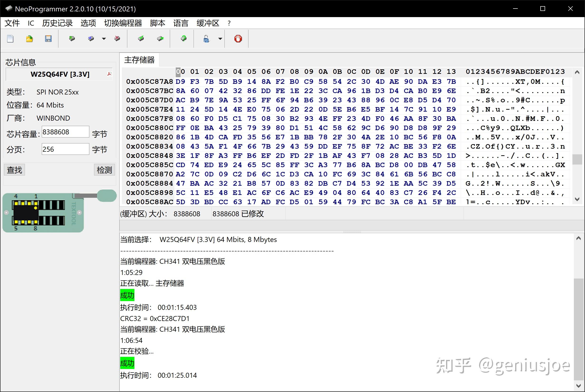This screenshot has width=585, height=392.
Task: Verify the chip contents
Action: coord(141,39)
